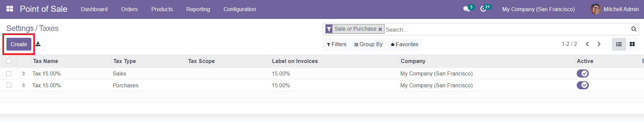The height and width of the screenshot is (122, 644).
Task: Expand the Favorites dropdown
Action: [x=404, y=44]
